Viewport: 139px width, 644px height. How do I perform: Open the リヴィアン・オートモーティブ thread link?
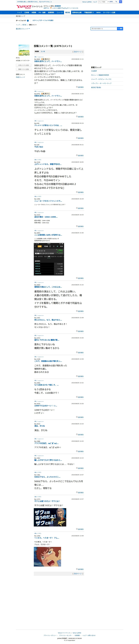click(x=101, y=83)
